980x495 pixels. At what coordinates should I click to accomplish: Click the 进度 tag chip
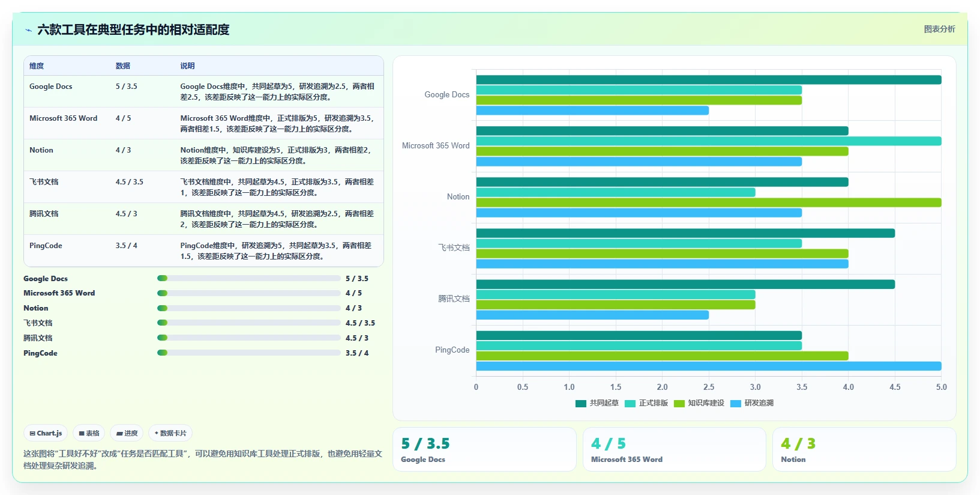point(127,433)
